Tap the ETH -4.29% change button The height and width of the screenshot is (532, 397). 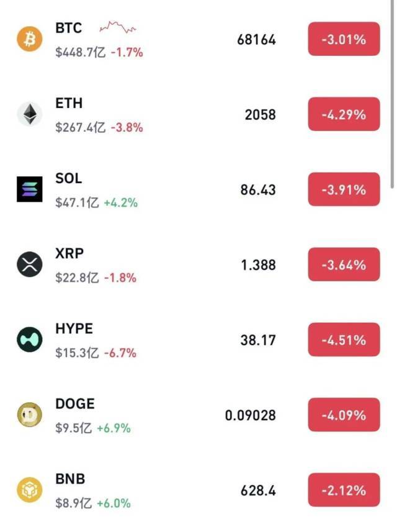coord(344,115)
